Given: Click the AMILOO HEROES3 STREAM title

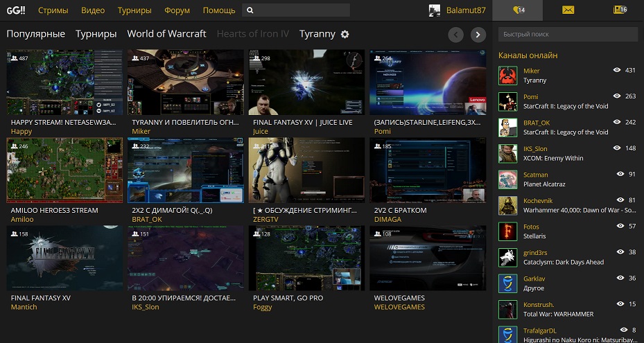Looking at the screenshot, I should [x=54, y=210].
